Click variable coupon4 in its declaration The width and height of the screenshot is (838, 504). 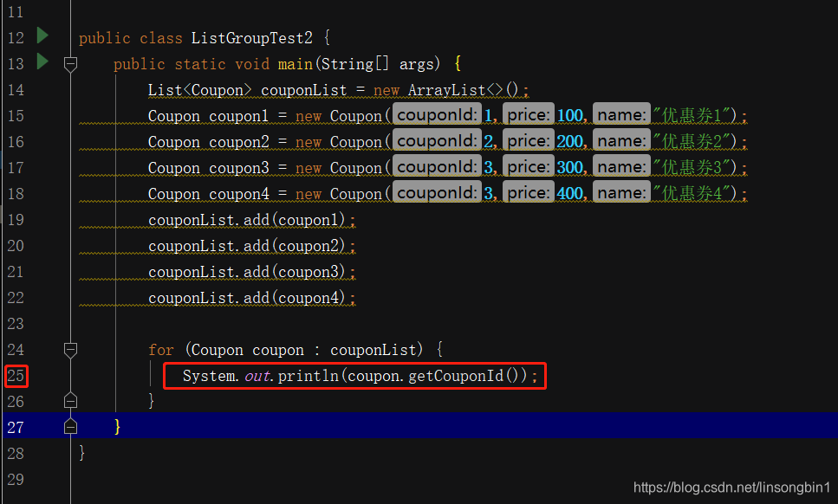[239, 194]
